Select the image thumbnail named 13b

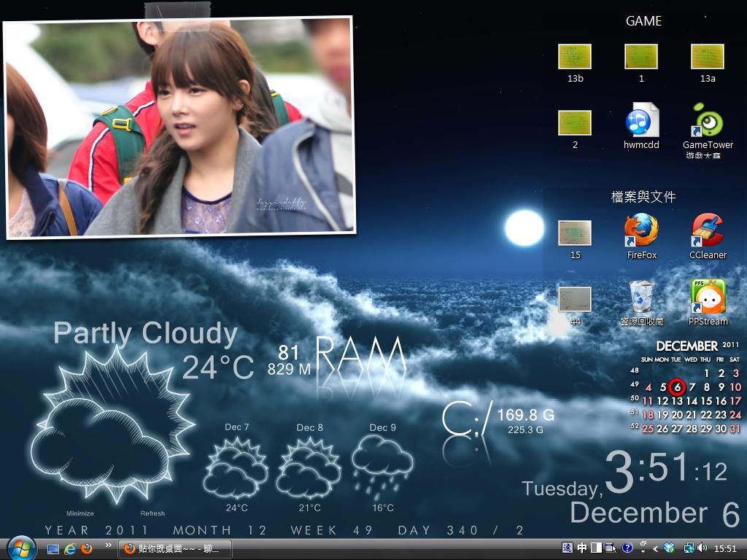point(575,57)
